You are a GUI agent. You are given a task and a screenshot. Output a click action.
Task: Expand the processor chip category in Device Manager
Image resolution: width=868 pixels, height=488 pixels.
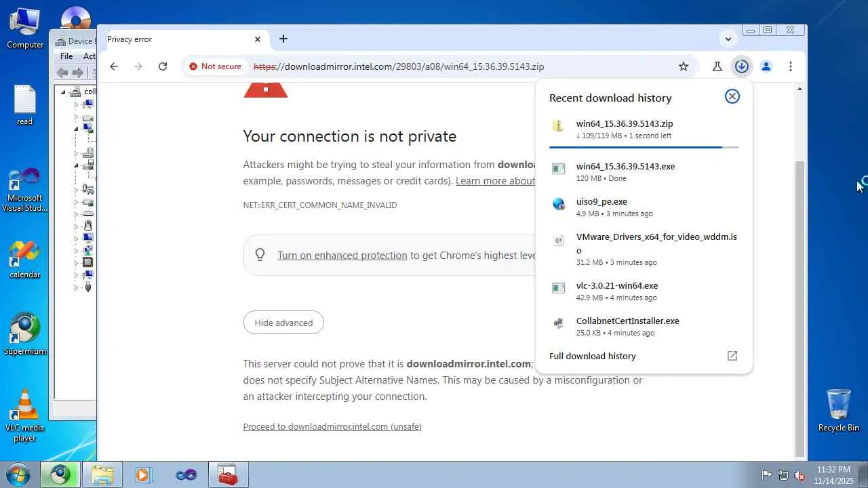click(76, 262)
